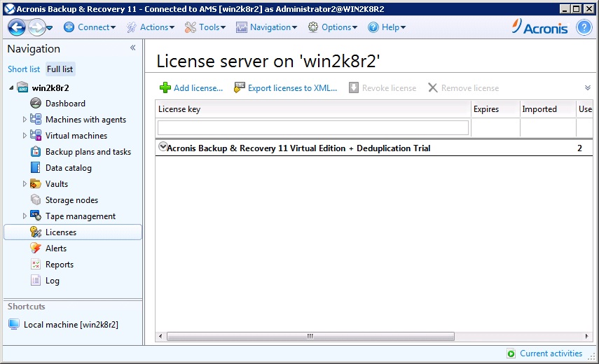Click the Backup plans and tasks icon
599x364 pixels.
pyautogui.click(x=36, y=151)
